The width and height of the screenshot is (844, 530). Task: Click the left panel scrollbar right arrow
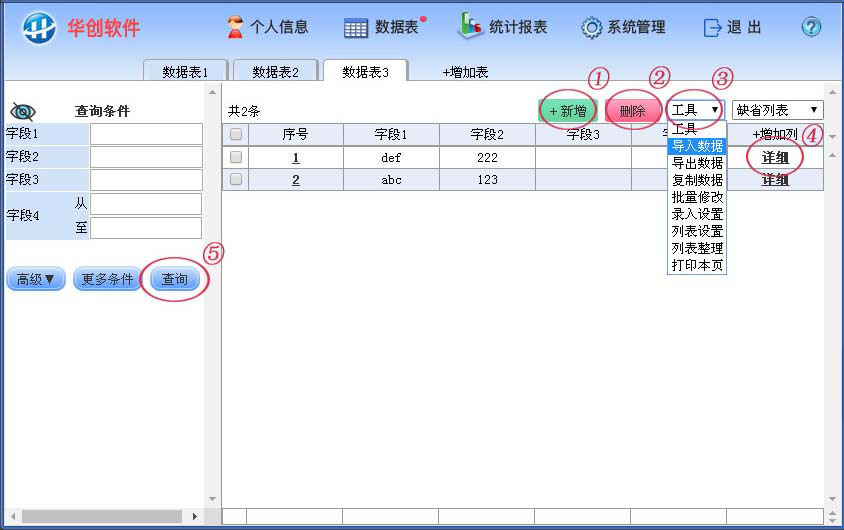tap(194, 517)
